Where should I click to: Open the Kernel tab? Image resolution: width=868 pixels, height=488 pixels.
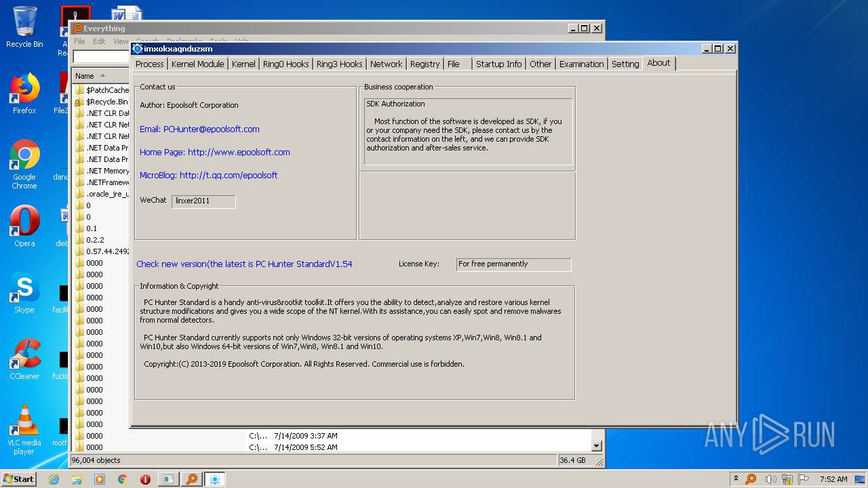pos(243,64)
